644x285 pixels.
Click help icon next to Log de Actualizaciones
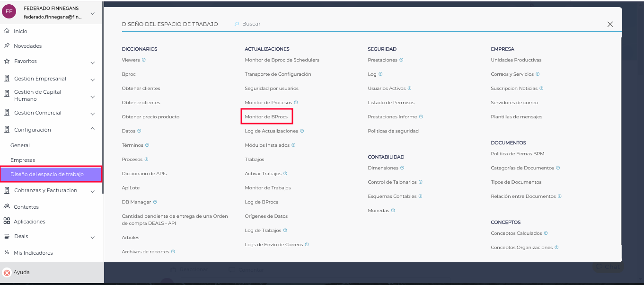[x=302, y=131]
